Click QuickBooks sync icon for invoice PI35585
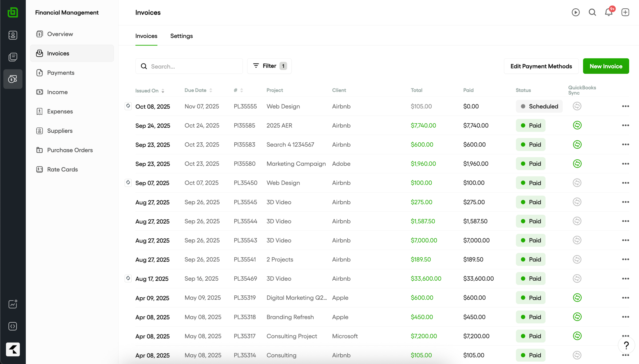Image resolution: width=639 pixels, height=364 pixels. (577, 125)
